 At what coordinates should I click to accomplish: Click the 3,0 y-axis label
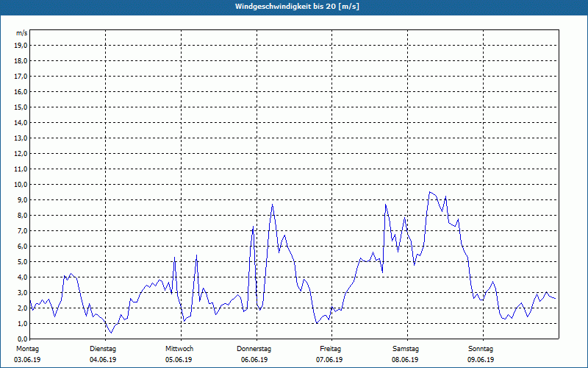point(22,292)
